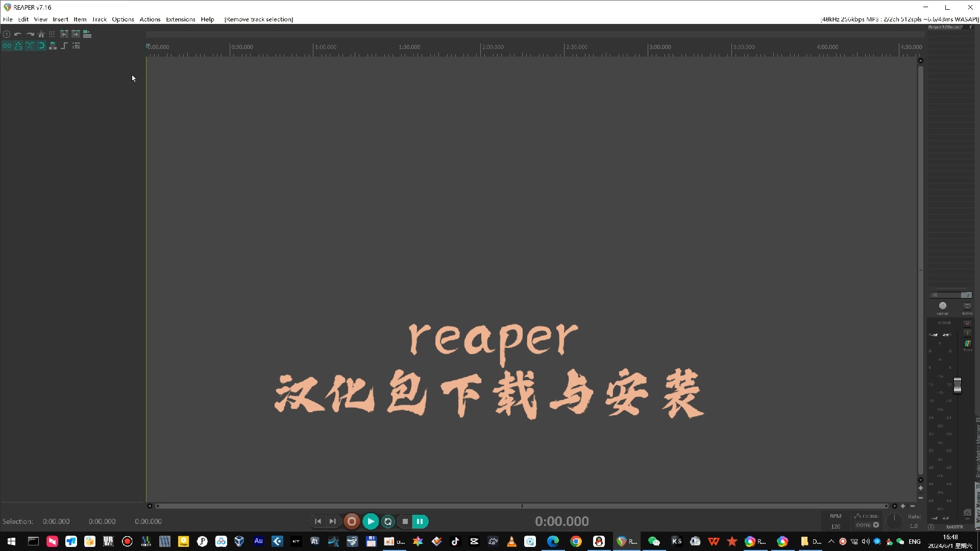Image resolution: width=980 pixels, height=551 pixels.
Task: Click the audio device info text
Action: pyautogui.click(x=899, y=19)
